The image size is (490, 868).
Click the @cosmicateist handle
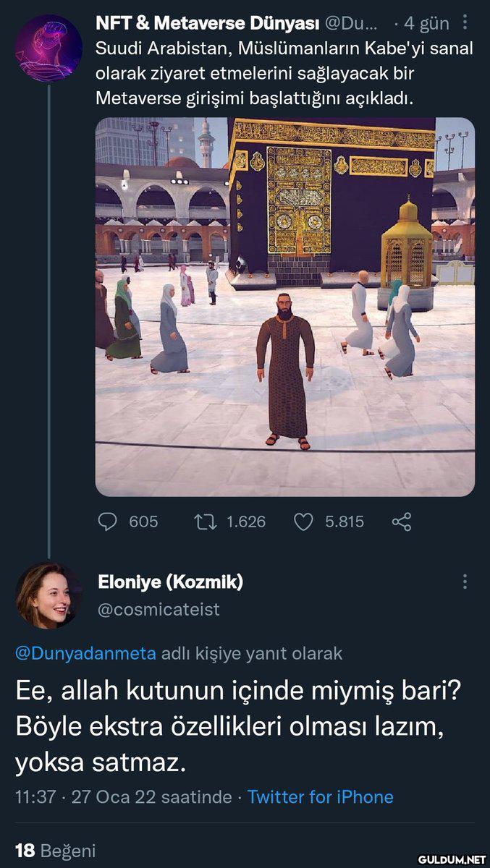click(x=159, y=610)
